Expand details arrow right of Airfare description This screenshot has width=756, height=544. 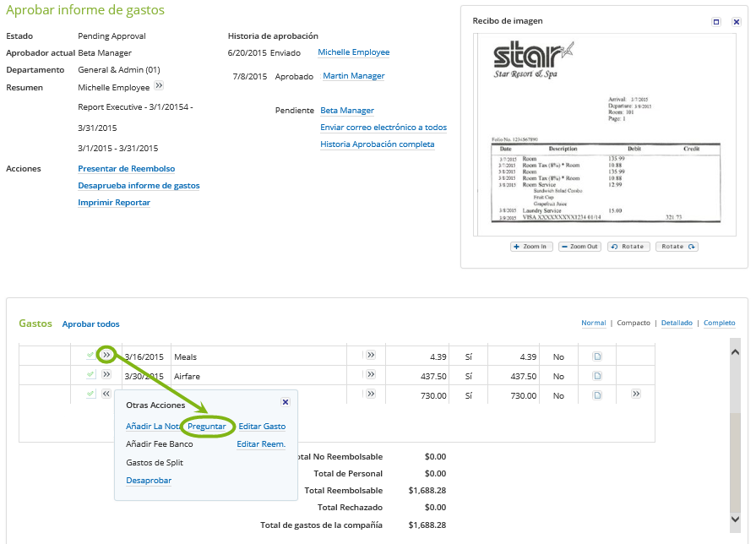click(x=370, y=374)
